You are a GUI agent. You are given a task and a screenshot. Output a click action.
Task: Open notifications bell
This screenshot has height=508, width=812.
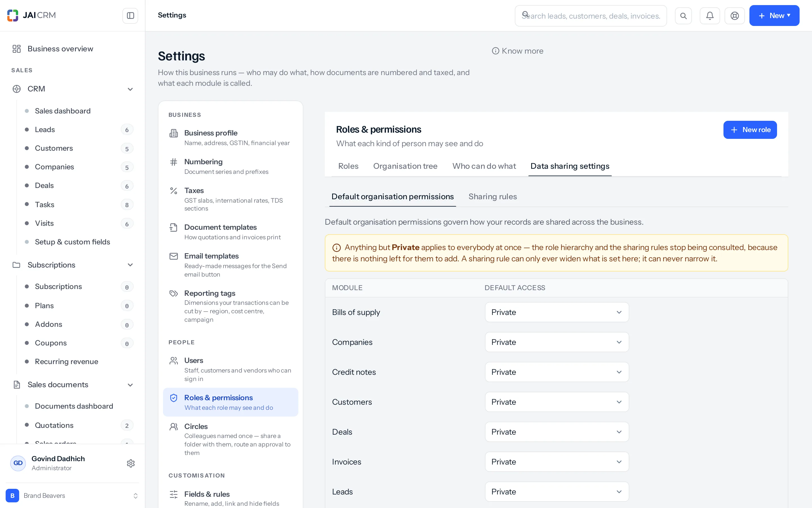click(x=710, y=16)
